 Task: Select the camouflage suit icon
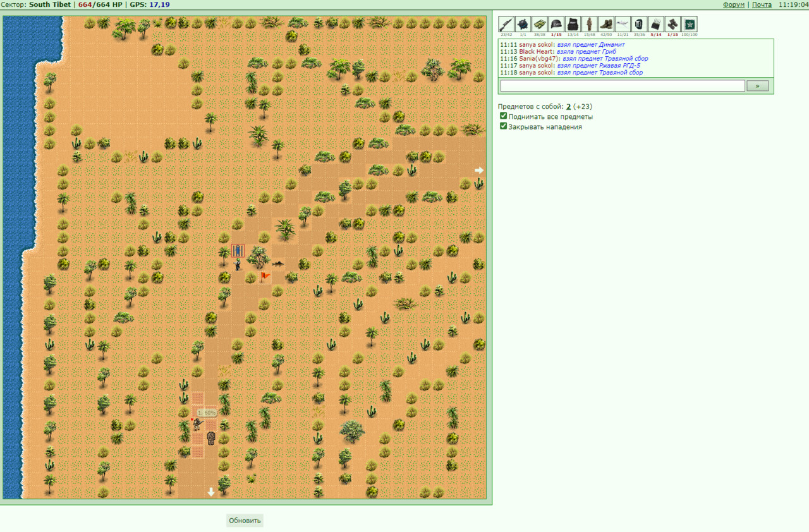pyautogui.click(x=590, y=24)
